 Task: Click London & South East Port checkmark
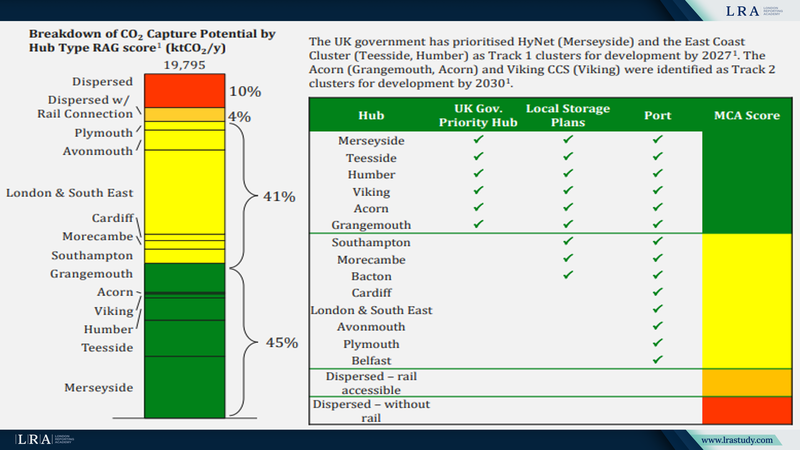pyautogui.click(x=658, y=309)
